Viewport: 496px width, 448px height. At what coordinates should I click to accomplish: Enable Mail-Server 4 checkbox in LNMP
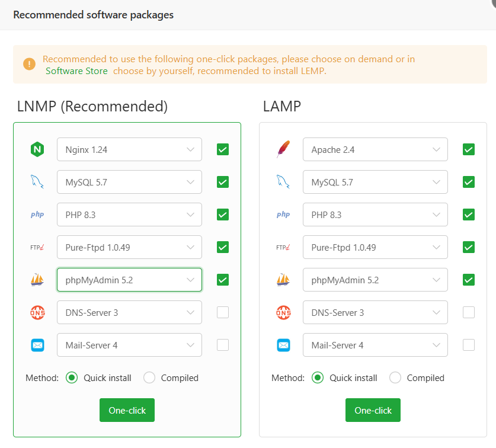click(x=223, y=345)
